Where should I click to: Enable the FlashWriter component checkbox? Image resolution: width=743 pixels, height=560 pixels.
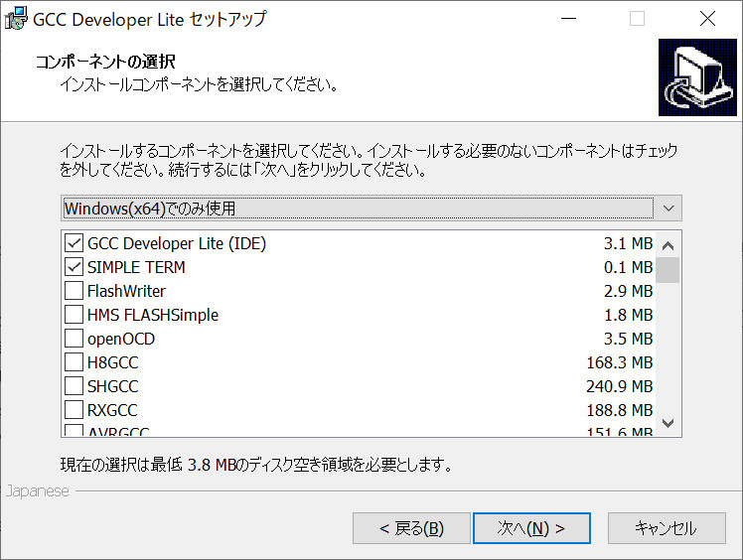[74, 290]
